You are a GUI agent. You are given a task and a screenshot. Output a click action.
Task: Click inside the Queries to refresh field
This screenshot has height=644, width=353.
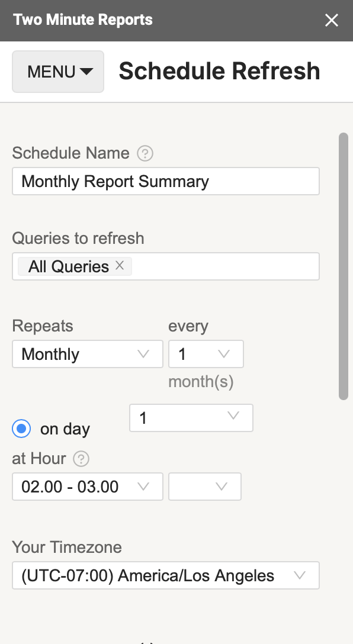(x=166, y=266)
